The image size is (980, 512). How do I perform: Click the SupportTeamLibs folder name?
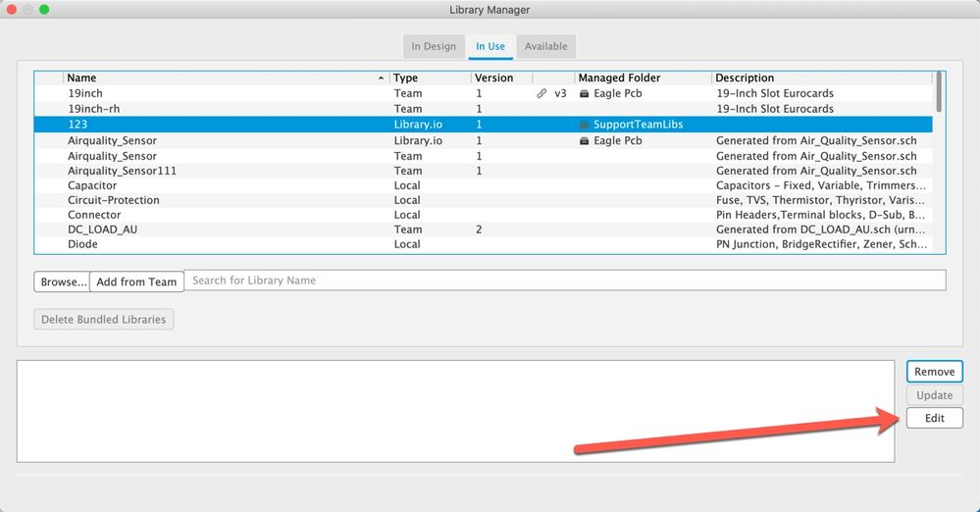pos(638,125)
